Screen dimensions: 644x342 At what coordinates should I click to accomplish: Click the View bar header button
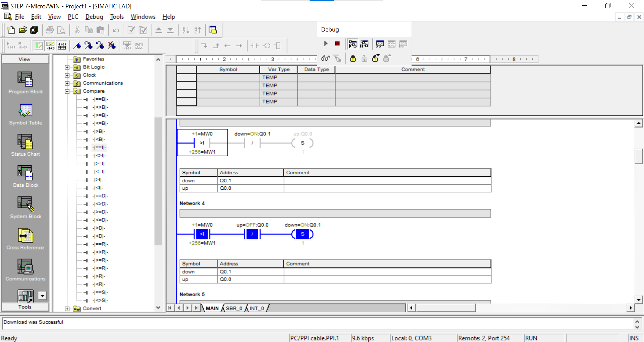(x=25, y=59)
